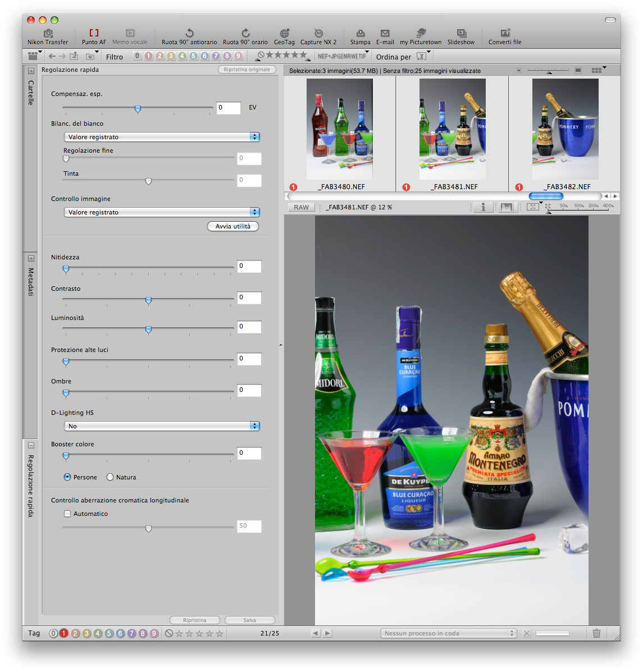Rotate image with Ruota 90° antiorario
This screenshot has height=672, width=643.
189,37
